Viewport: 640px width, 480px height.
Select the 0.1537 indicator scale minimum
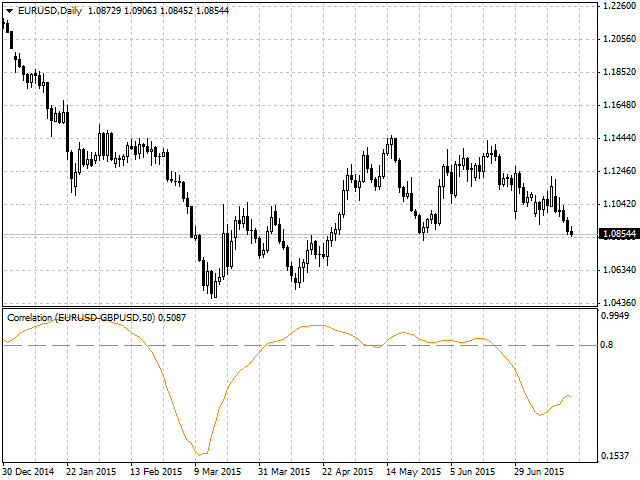click(615, 456)
